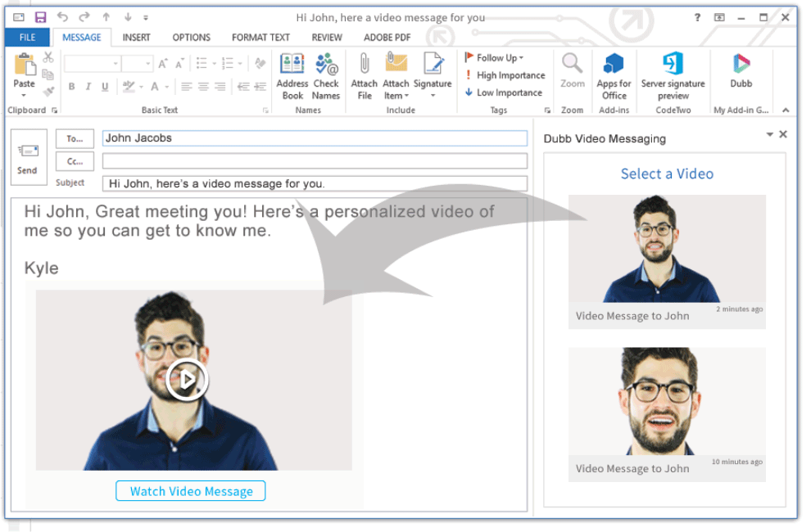811x532 pixels.
Task: Open Follow Up flag menu
Action: [494, 57]
